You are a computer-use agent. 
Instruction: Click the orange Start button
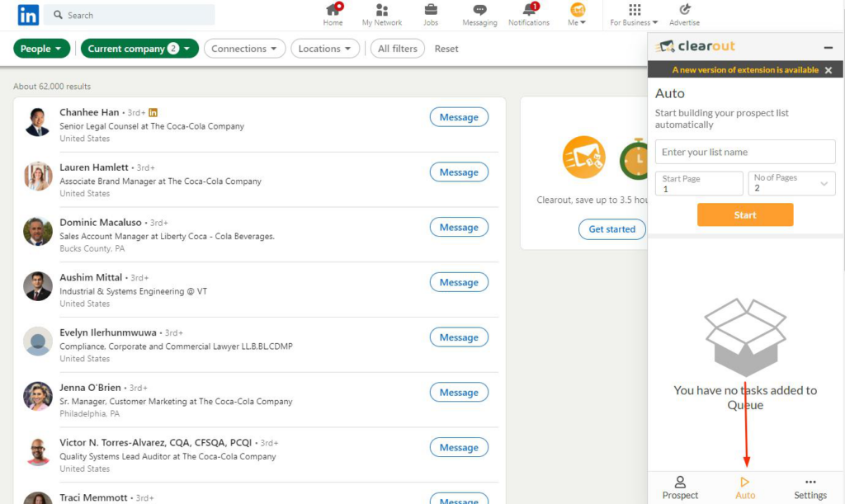tap(745, 214)
